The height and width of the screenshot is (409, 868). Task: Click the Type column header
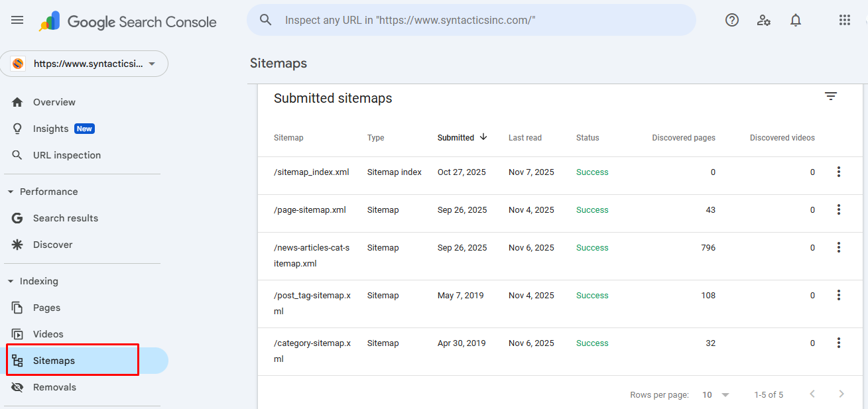pos(376,138)
